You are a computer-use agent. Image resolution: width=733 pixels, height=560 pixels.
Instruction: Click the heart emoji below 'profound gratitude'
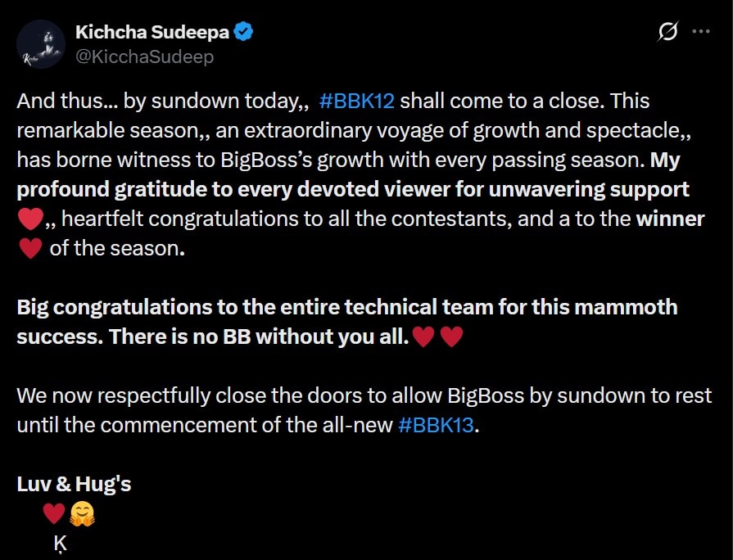click(x=29, y=219)
